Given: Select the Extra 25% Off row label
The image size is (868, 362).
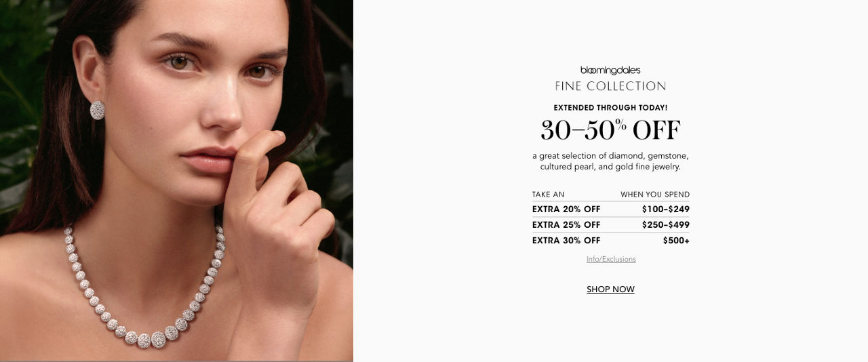Looking at the screenshot, I should pyautogui.click(x=566, y=225).
